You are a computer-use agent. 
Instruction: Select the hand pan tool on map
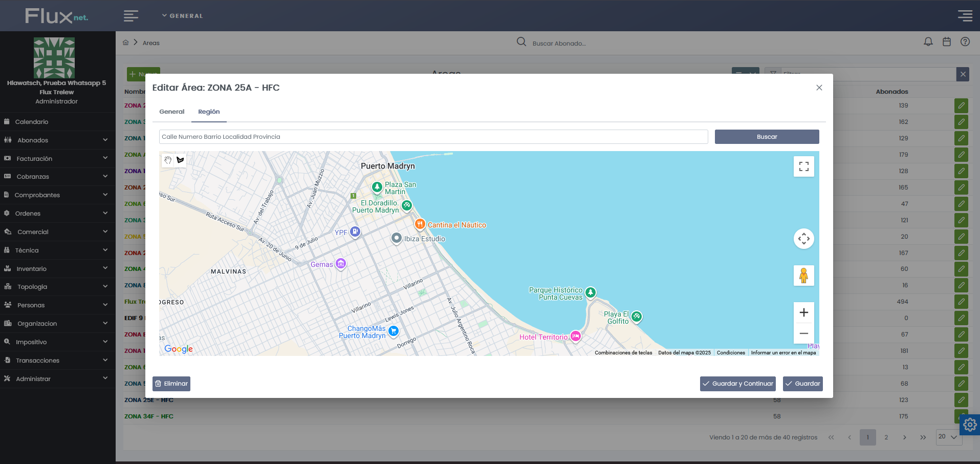tap(168, 160)
